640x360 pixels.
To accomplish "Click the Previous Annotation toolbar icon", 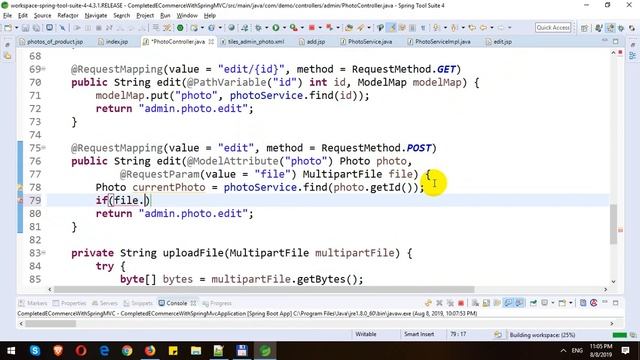I will 453,28.
